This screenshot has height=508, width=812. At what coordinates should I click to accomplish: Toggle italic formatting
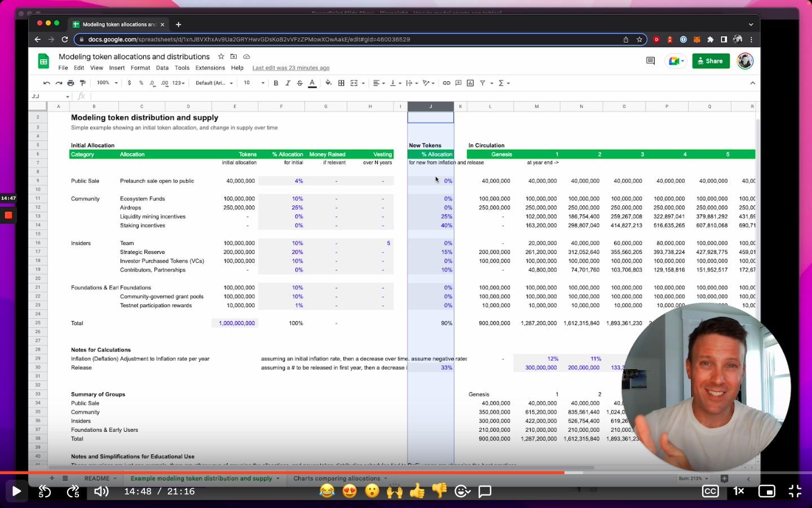click(288, 83)
